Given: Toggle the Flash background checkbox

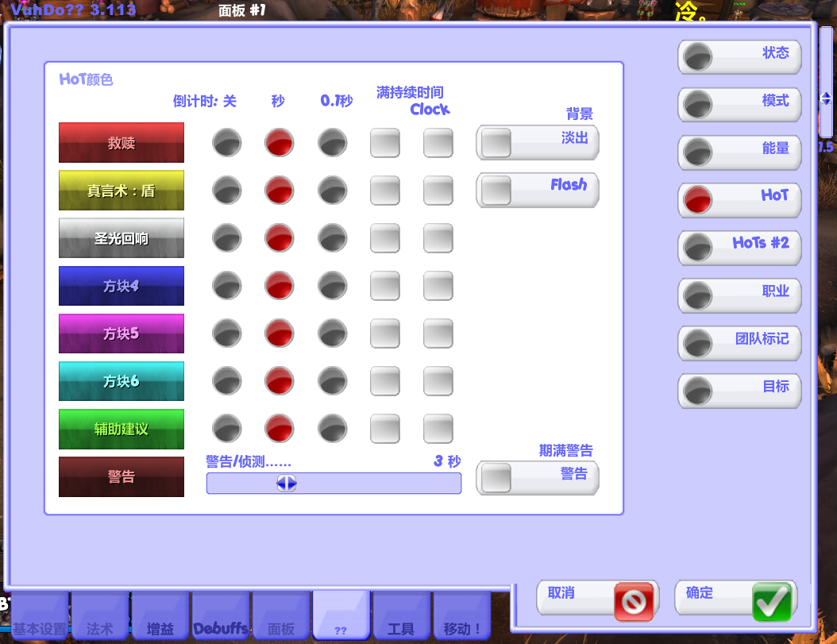Looking at the screenshot, I should click(496, 191).
